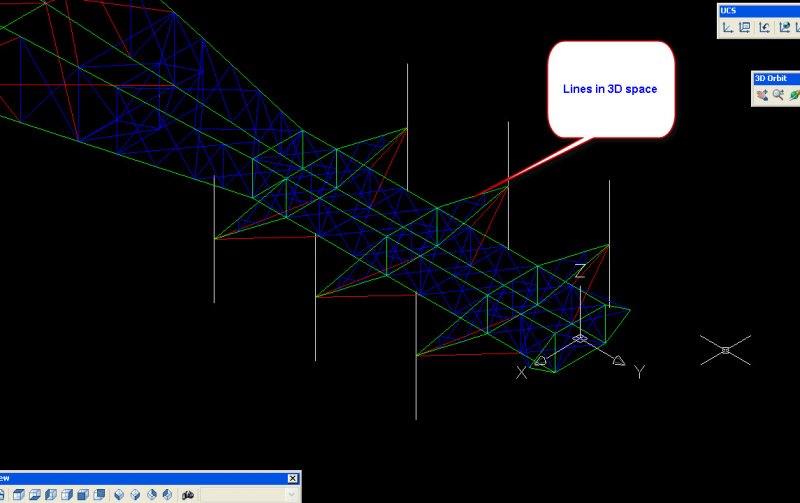Open the view name dropdown in View toolbar
The image size is (800, 503).
point(291,494)
